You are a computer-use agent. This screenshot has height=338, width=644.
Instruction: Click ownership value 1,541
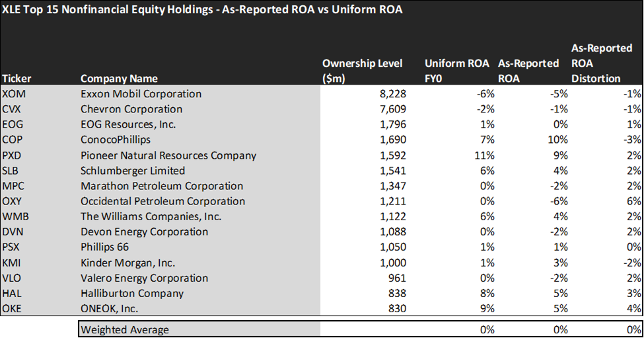click(393, 171)
